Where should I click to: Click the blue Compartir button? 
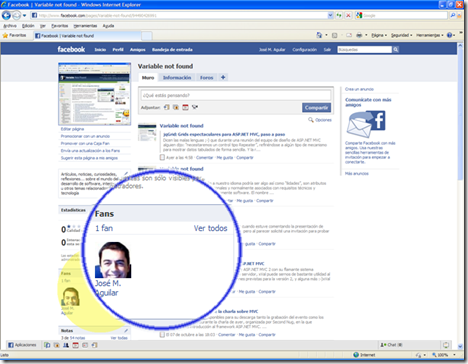point(316,107)
